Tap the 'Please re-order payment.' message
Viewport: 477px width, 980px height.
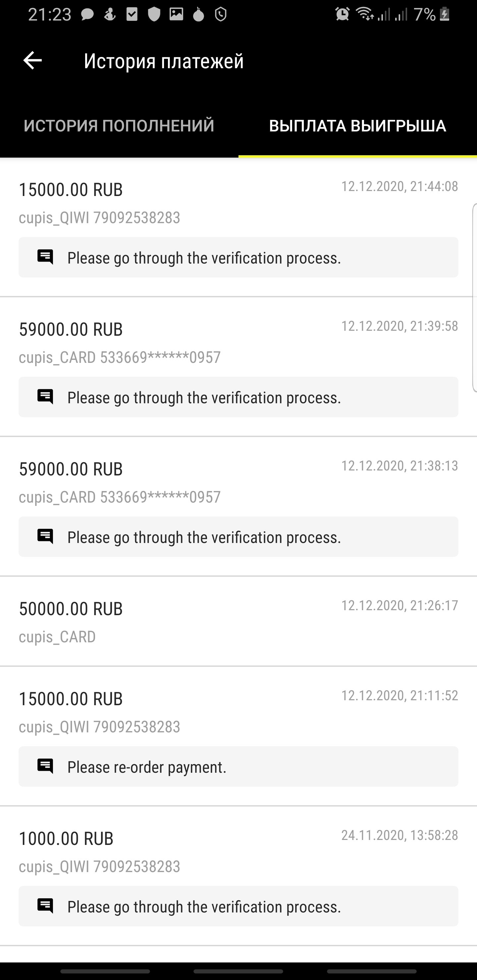click(147, 767)
